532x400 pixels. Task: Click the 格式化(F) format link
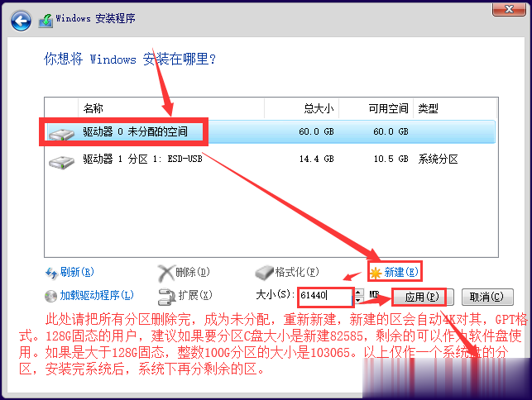pos(297,272)
